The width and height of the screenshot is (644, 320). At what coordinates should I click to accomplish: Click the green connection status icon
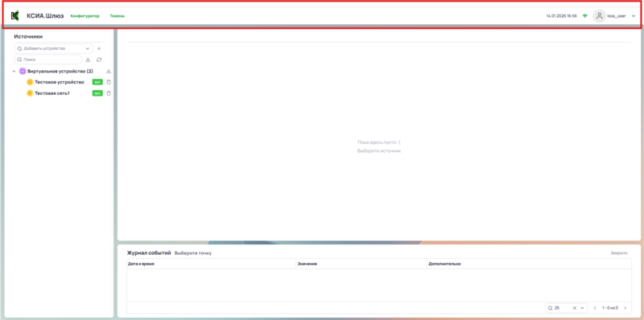pyautogui.click(x=585, y=16)
